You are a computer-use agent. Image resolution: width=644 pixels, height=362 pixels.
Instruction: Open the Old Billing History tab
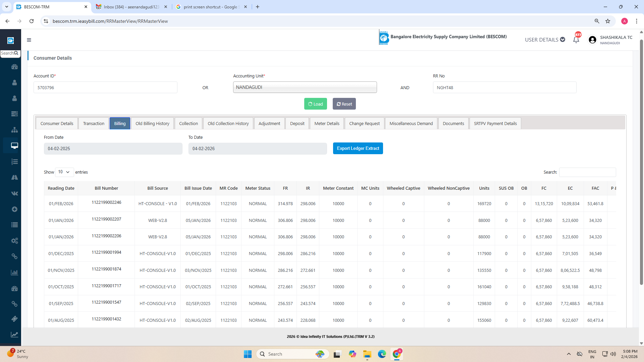click(x=152, y=123)
